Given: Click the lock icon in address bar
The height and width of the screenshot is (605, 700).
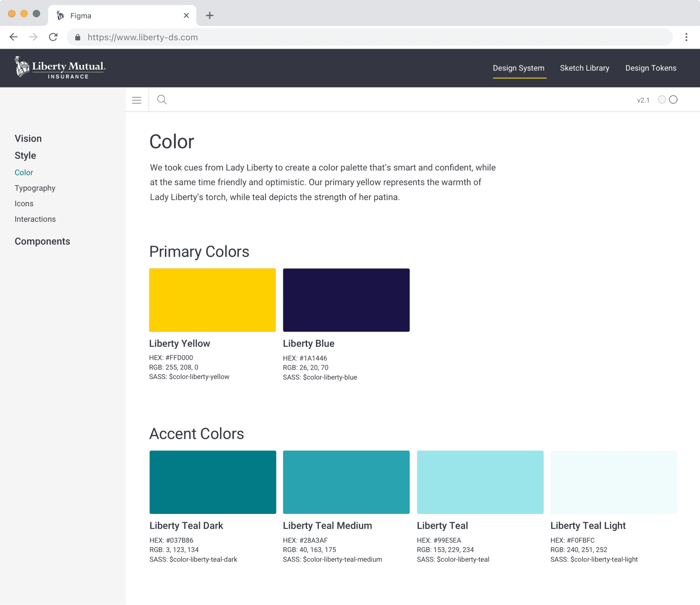Looking at the screenshot, I should click(x=78, y=37).
